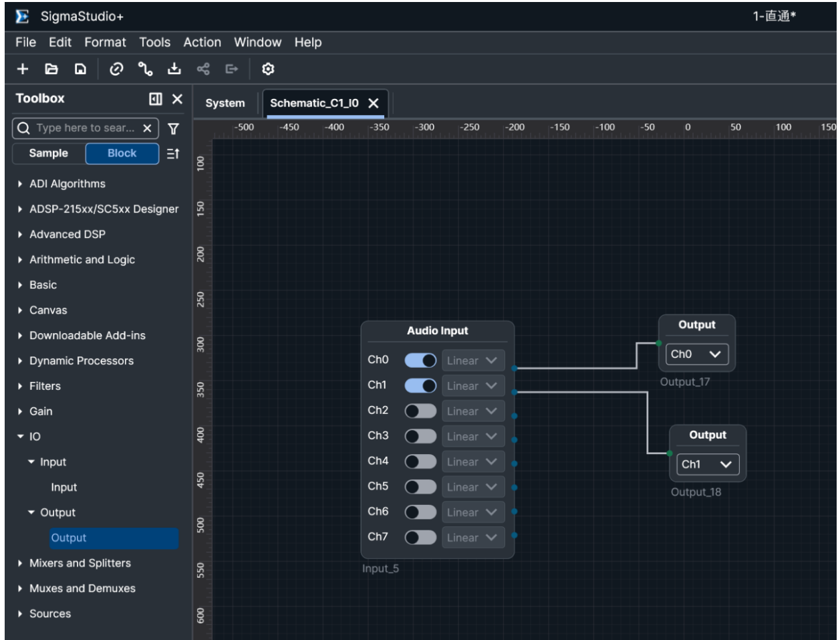Click the wire route toolbar icon
Screen dimensions: 840x640
(x=144, y=69)
